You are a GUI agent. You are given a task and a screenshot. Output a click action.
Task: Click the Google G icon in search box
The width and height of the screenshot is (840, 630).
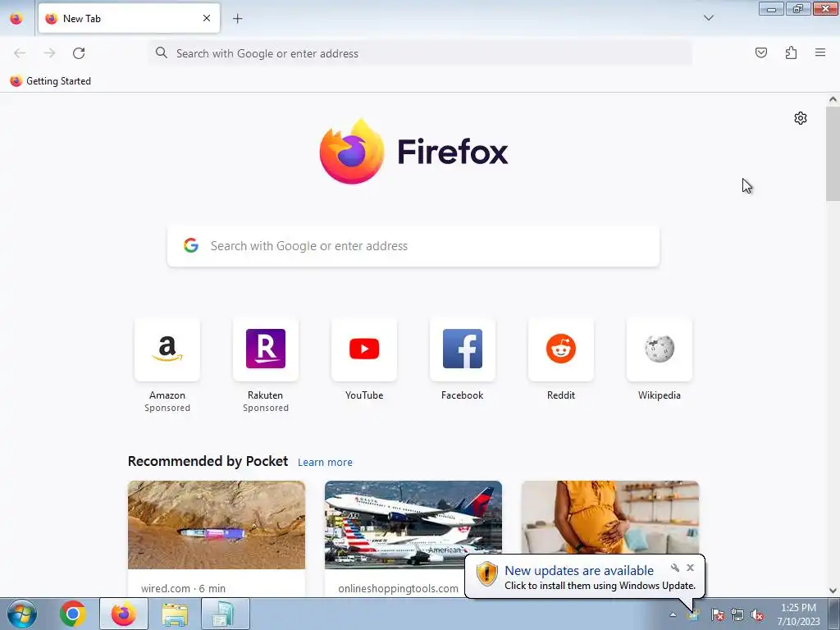tap(190, 245)
